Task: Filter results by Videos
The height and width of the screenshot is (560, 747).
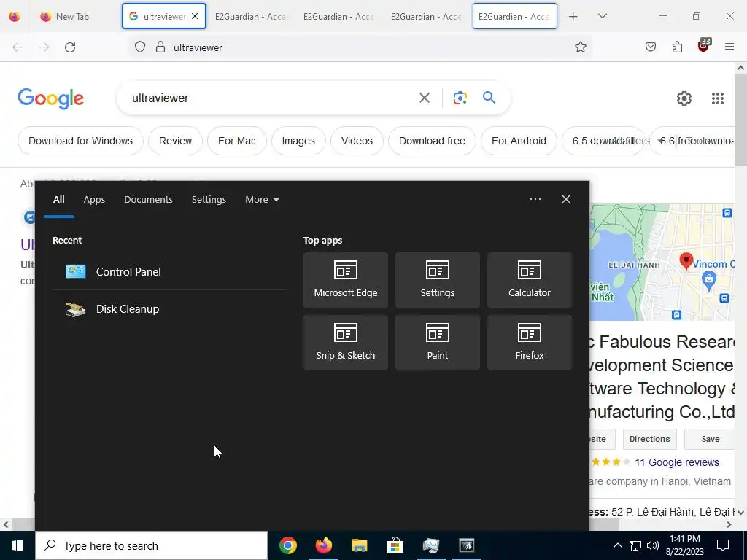Action: pos(357,141)
